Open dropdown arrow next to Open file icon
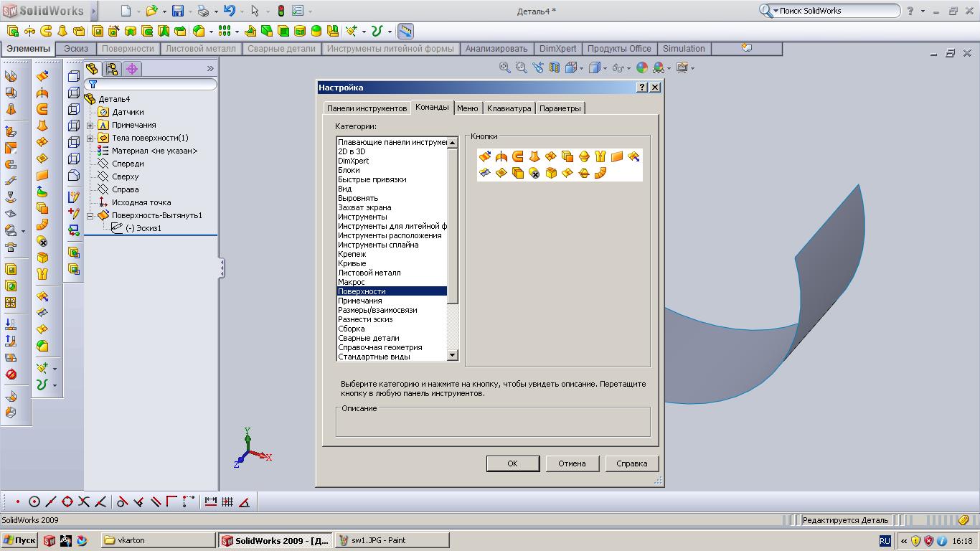Viewport: 980px width, 551px height. click(164, 11)
